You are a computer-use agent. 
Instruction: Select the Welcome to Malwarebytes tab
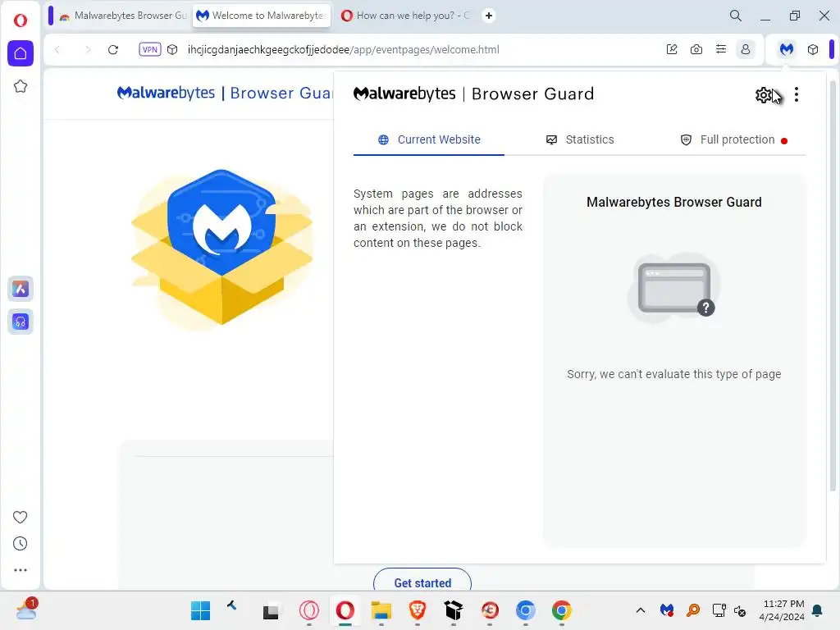262,16
